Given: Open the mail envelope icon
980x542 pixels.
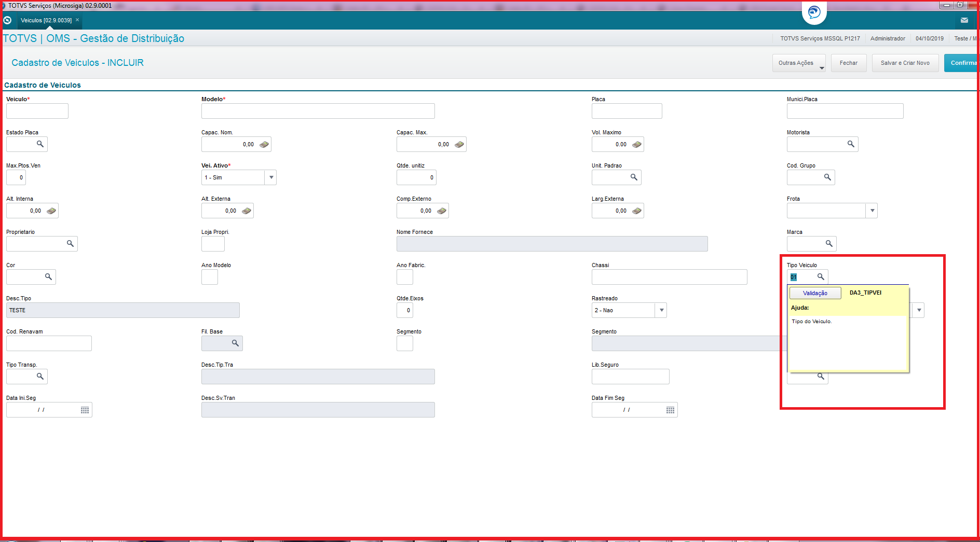Looking at the screenshot, I should tap(964, 20).
